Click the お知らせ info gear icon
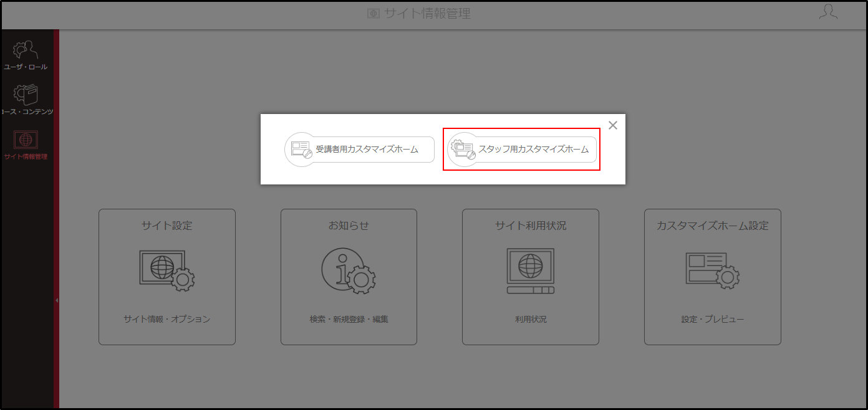Image resolution: width=868 pixels, height=410 pixels. point(349,270)
